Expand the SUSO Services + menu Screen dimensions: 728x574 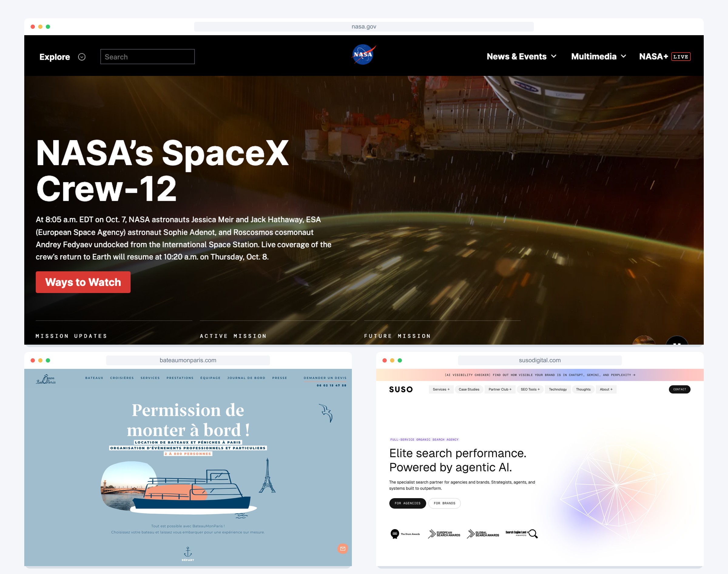tap(441, 390)
